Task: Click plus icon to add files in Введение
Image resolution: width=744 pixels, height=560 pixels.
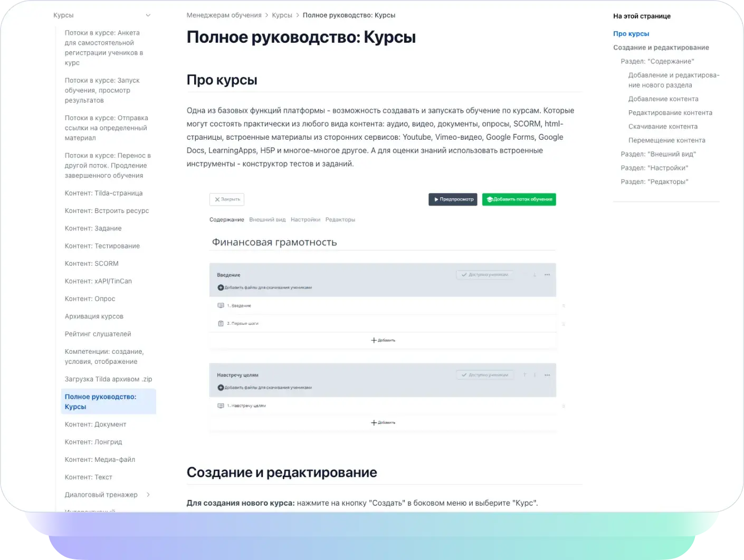Action: coord(221,287)
